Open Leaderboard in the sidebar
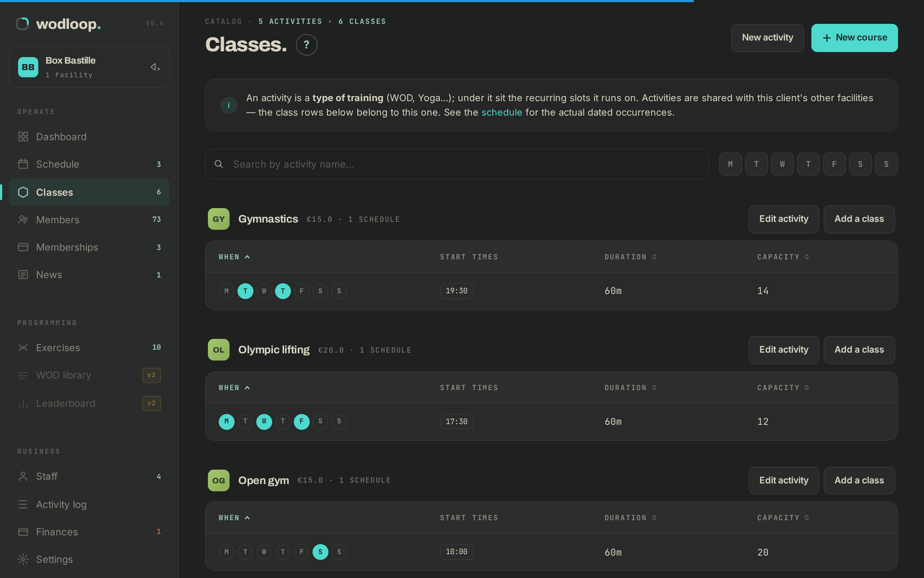924x578 pixels. [x=89, y=403]
